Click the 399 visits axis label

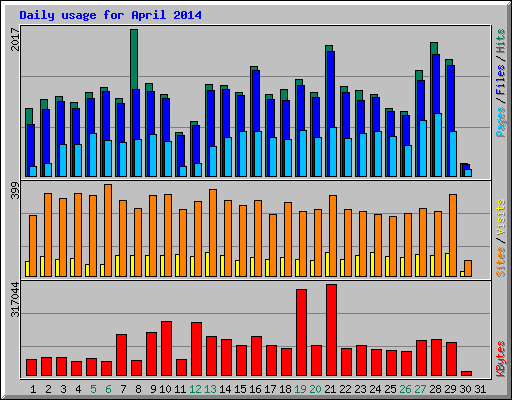[x=15, y=190]
